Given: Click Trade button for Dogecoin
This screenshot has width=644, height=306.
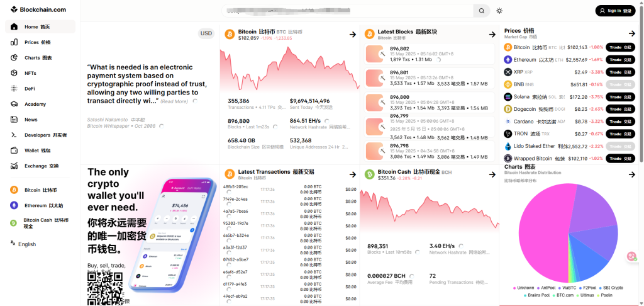Looking at the screenshot, I should coord(620,109).
